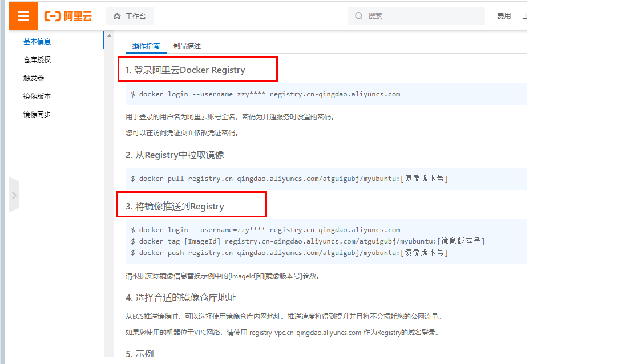Click text 请根据实际镜像信息替换示例中的参数

pyautogui.click(x=223, y=276)
